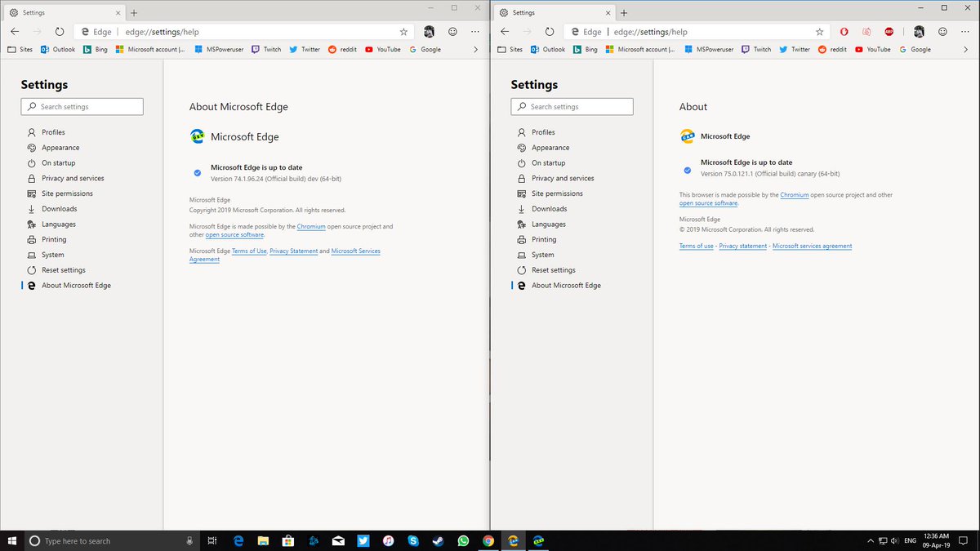Click the back arrow in the left Edge window
Image resolution: width=980 pixels, height=551 pixels.
14,31
